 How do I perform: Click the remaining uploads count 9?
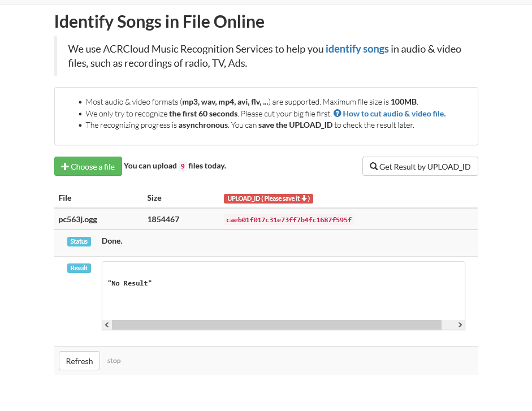pyautogui.click(x=183, y=166)
